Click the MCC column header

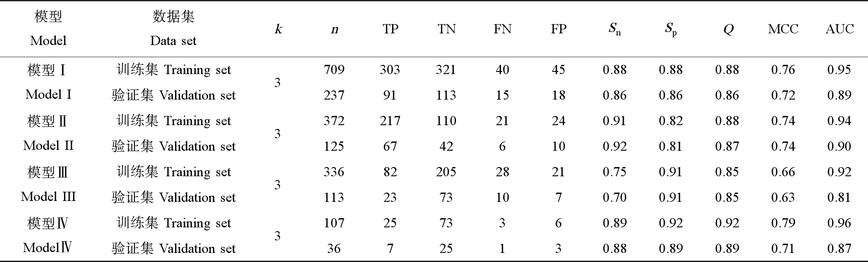pos(783,29)
